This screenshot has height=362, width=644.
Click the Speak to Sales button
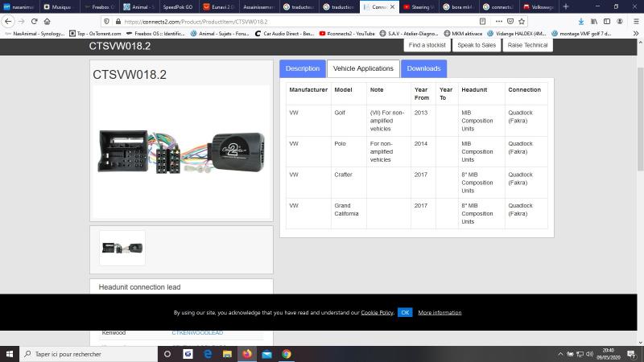[x=477, y=45]
